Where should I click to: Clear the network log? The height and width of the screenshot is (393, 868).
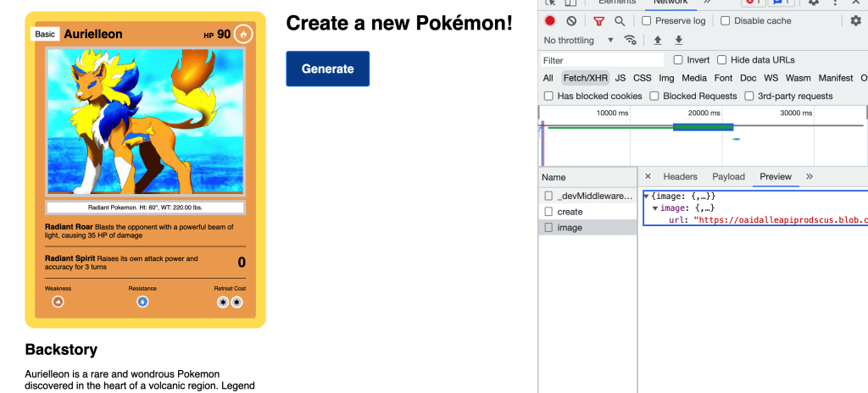click(571, 21)
